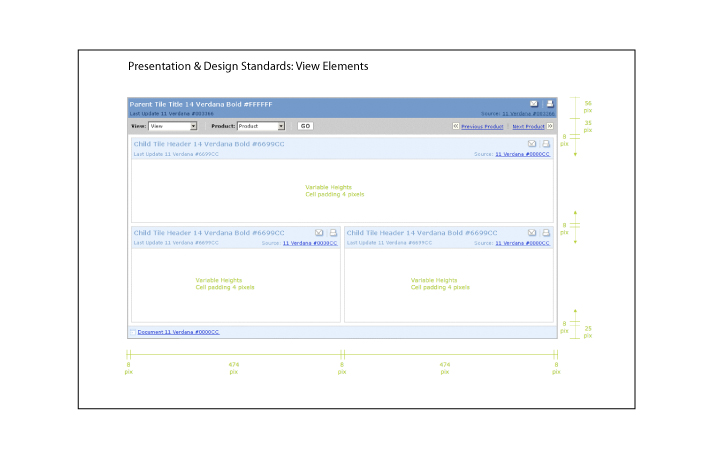Click the print icon in parent tile header
Screen dimensions: 703x449
coord(548,104)
